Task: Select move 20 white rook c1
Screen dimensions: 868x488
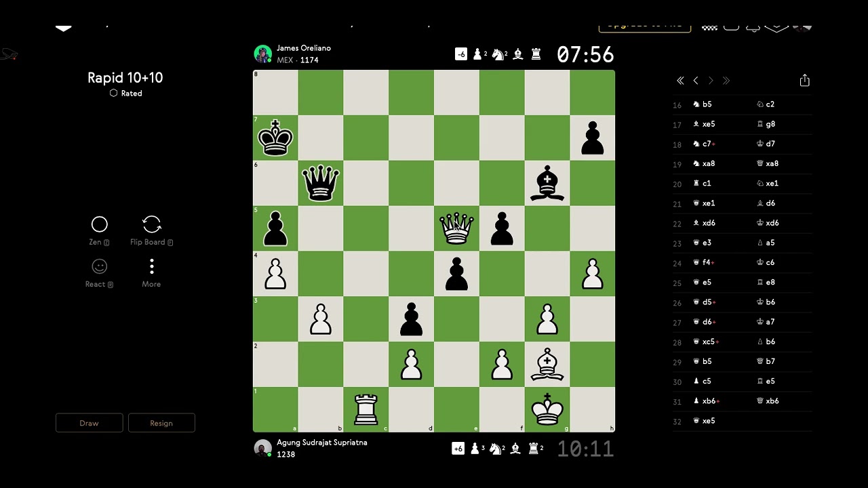Action: pyautogui.click(x=701, y=183)
